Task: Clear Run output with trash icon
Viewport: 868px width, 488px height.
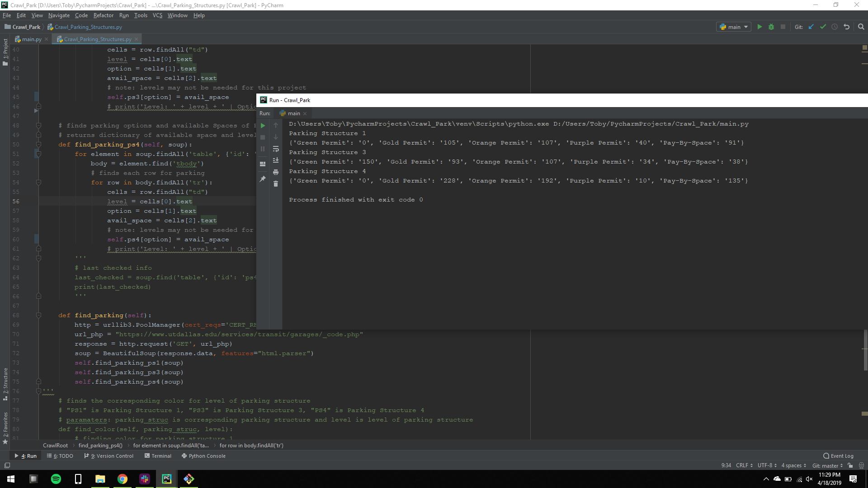Action: [276, 184]
